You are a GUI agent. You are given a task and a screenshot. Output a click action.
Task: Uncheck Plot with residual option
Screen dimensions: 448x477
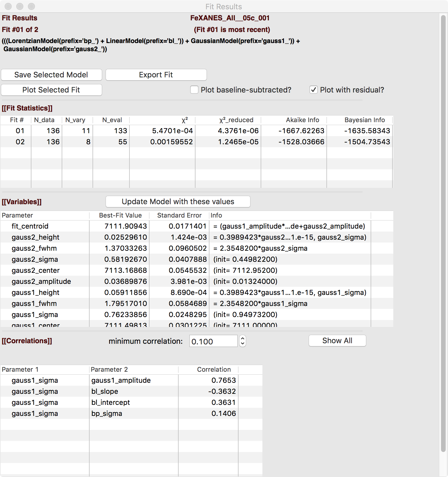[x=313, y=90]
